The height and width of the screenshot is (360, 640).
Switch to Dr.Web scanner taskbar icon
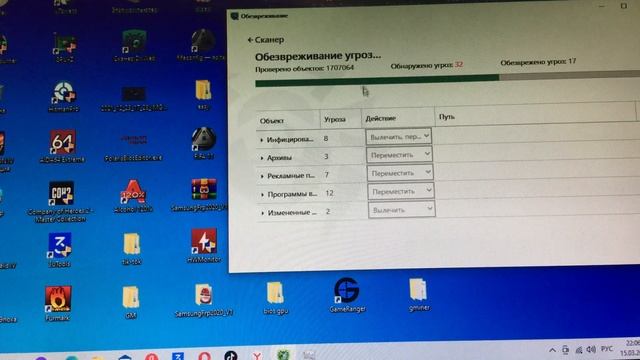coord(283,355)
